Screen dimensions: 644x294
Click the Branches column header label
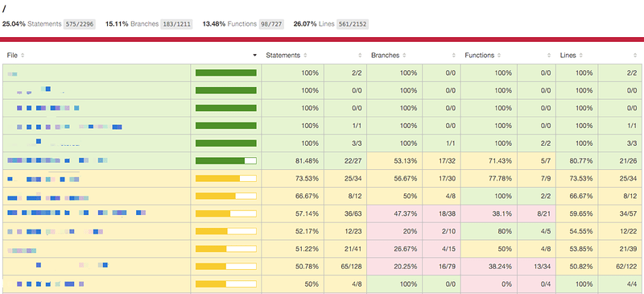coord(386,56)
